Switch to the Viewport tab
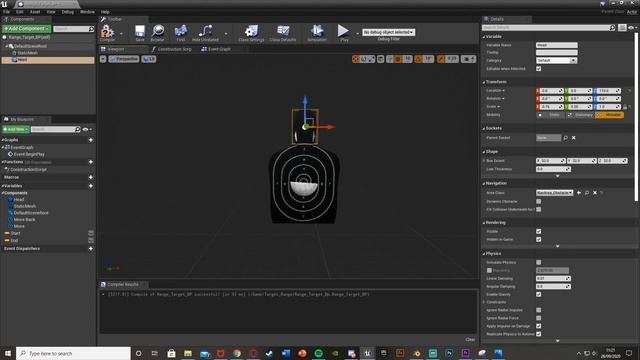This screenshot has width=640, height=360. pyautogui.click(x=116, y=49)
